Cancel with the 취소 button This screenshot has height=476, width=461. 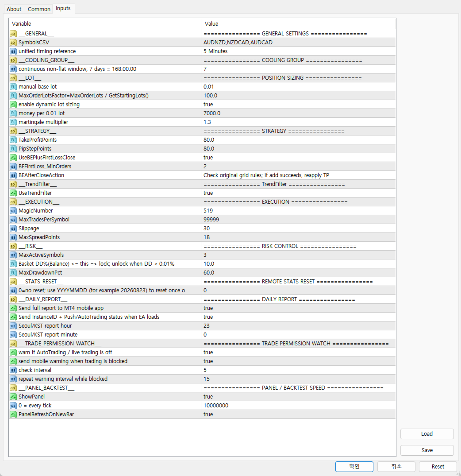(x=396, y=467)
